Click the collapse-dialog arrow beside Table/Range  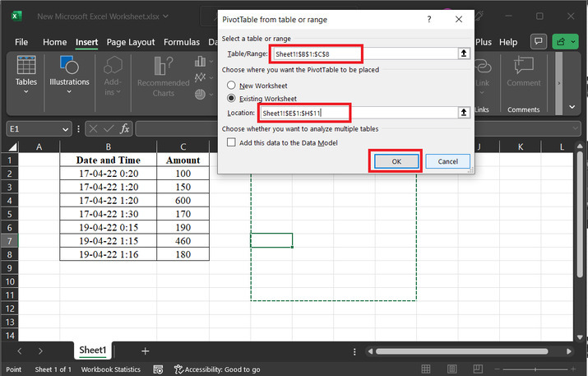click(464, 53)
